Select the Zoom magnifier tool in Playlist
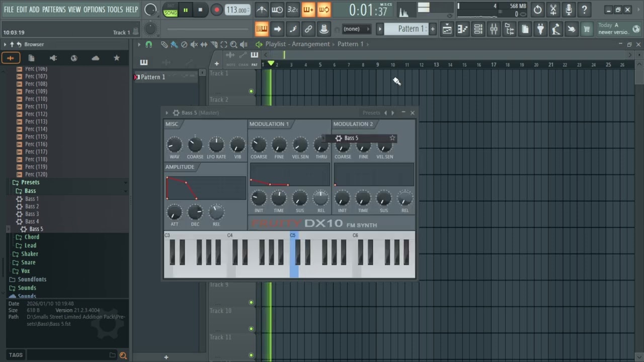This screenshot has width=644, height=362. point(233,44)
